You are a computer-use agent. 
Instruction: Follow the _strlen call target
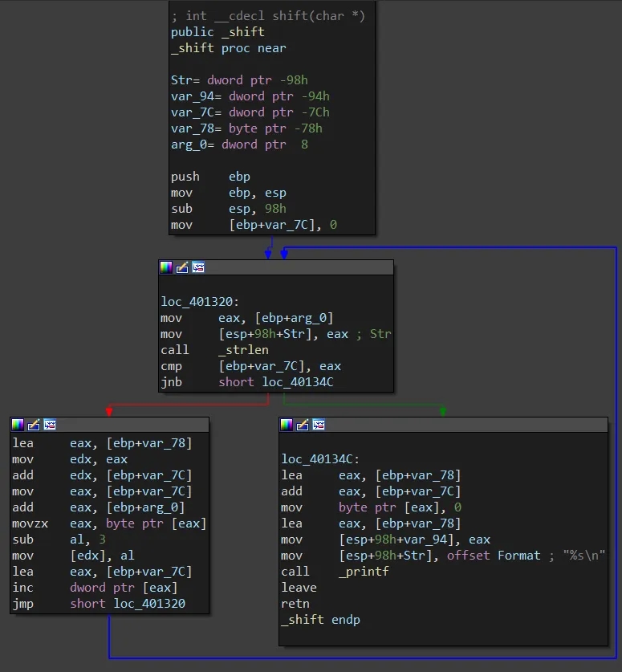pos(243,350)
